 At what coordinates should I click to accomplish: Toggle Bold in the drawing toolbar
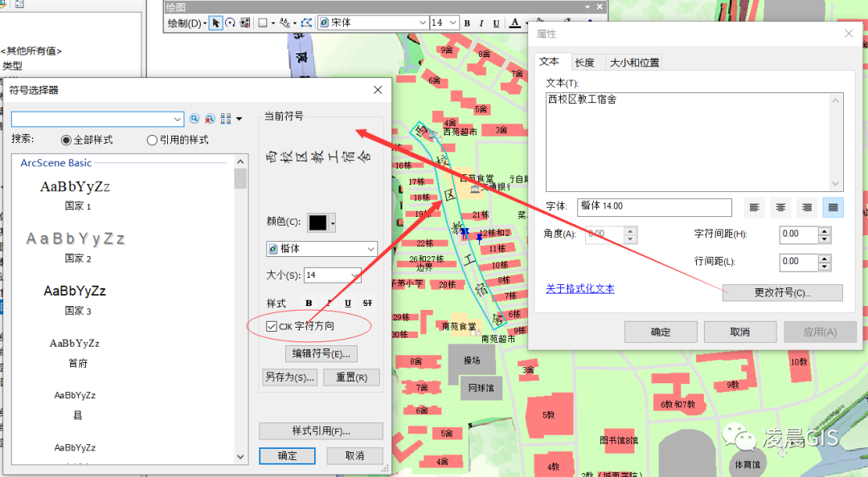point(467,23)
